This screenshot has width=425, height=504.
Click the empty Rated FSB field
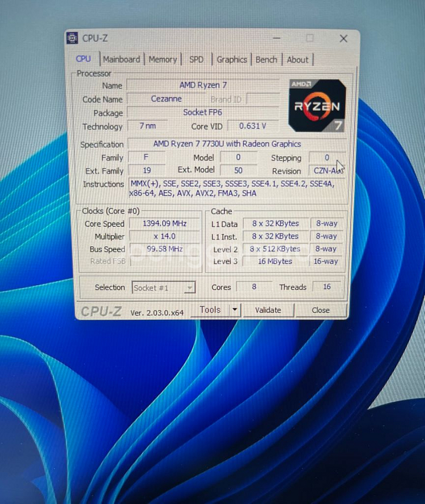tap(165, 261)
